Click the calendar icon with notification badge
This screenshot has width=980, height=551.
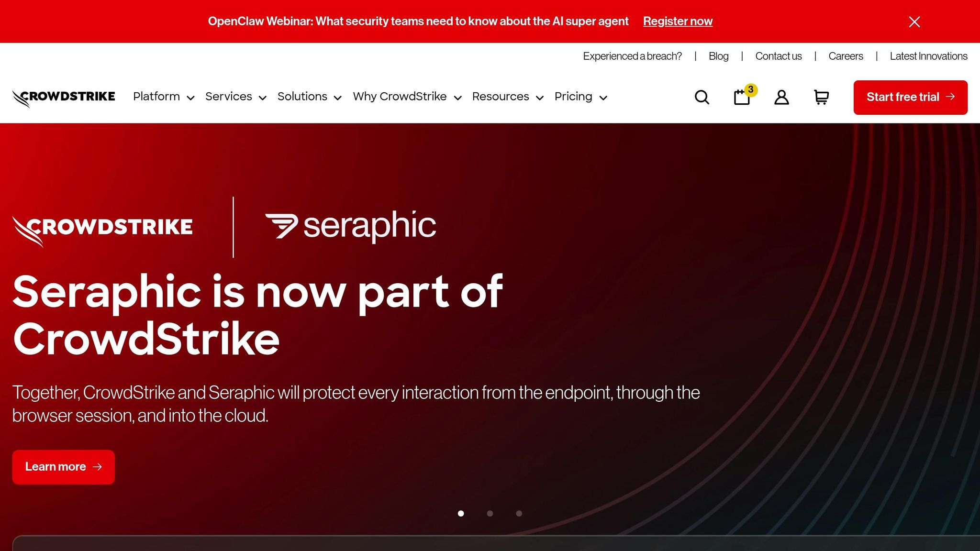coord(742,97)
